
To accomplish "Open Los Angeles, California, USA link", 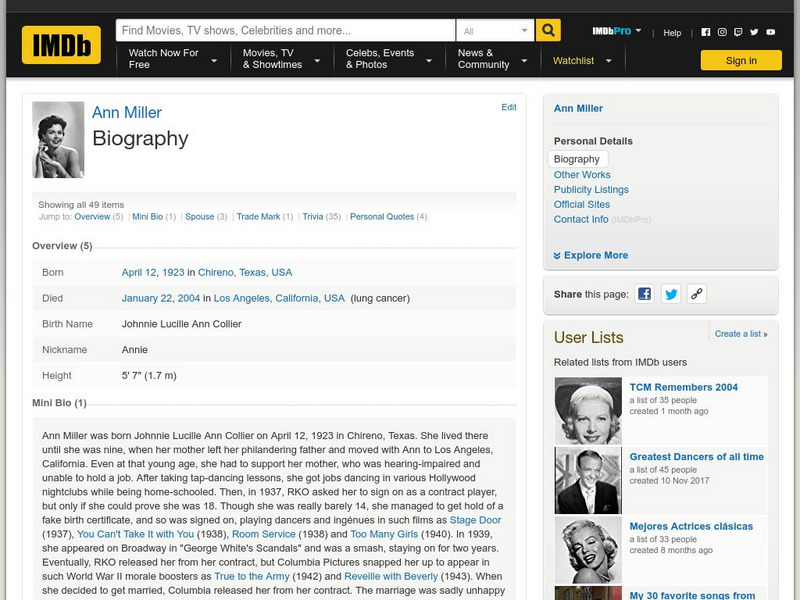I will 279,298.
